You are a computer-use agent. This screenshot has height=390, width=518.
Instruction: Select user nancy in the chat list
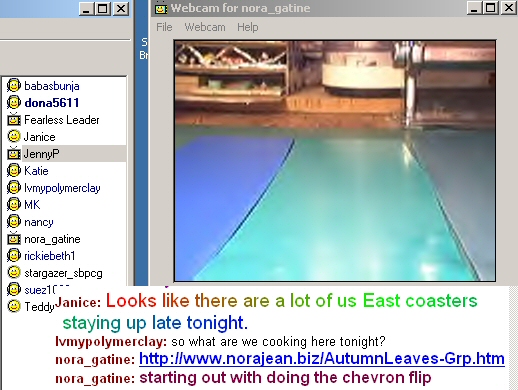[x=39, y=222]
